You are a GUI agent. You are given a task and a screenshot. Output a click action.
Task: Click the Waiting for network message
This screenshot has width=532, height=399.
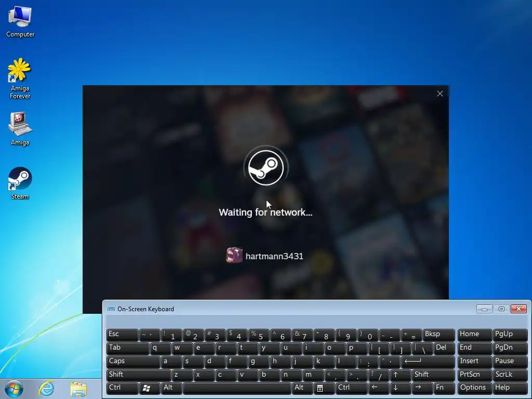[265, 212]
